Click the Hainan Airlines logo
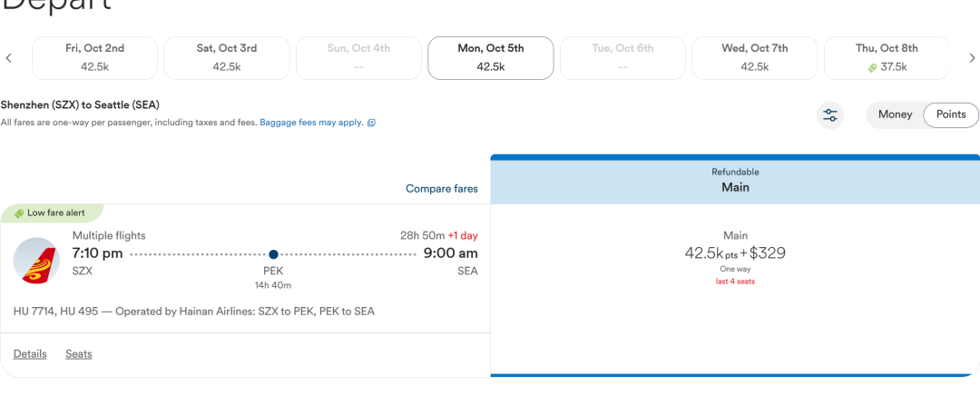The width and height of the screenshot is (980, 396). point(36,261)
